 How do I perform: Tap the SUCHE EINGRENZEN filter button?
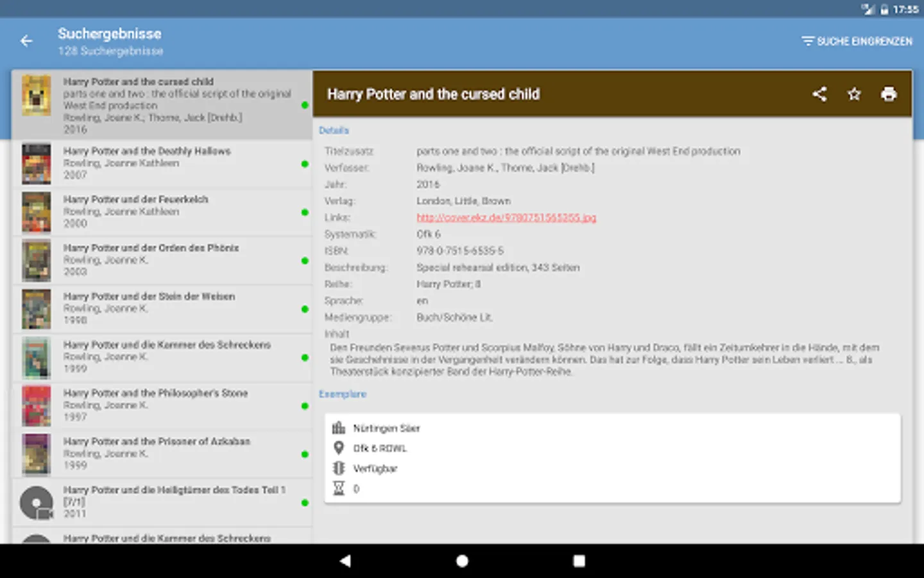(x=857, y=41)
